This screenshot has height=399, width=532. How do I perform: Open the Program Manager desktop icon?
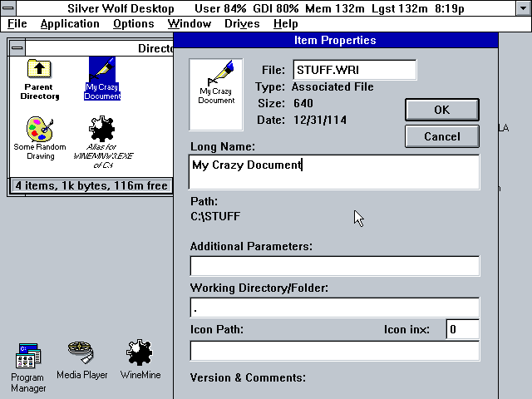coord(27,357)
